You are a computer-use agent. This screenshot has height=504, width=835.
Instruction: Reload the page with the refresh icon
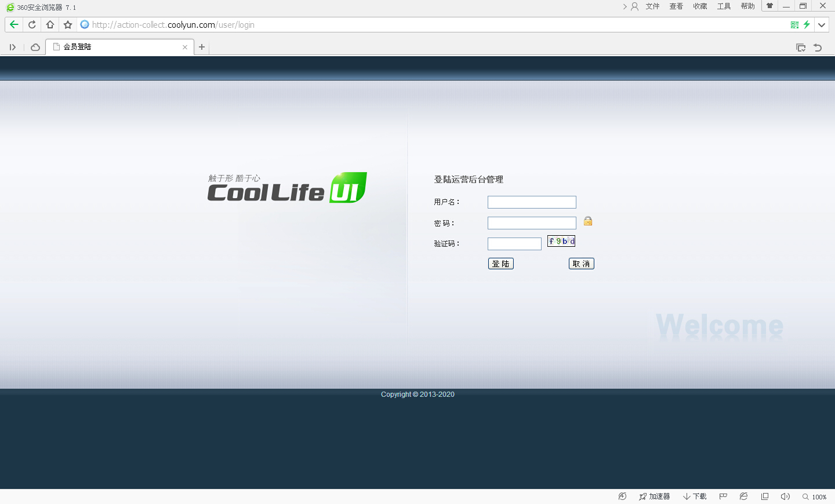(x=32, y=24)
